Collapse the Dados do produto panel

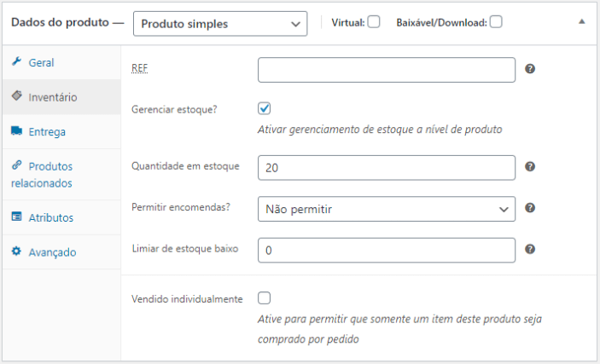(581, 22)
